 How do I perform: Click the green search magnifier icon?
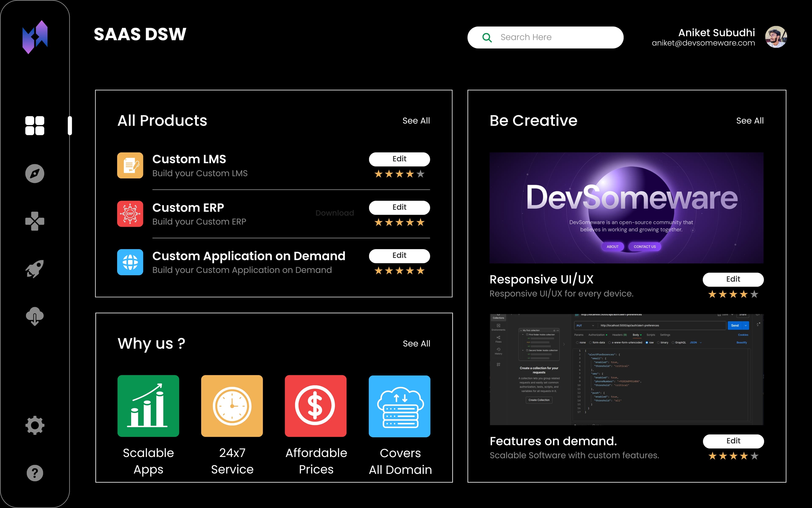point(487,38)
